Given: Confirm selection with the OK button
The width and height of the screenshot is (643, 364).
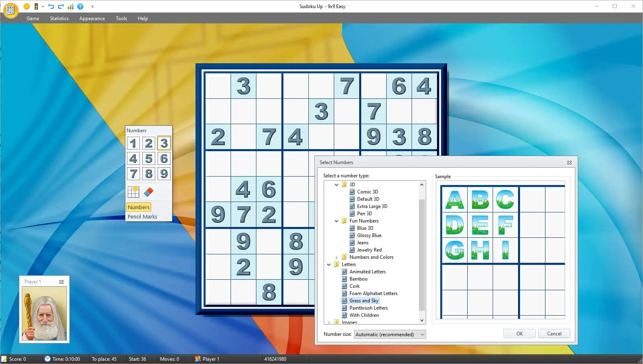Looking at the screenshot, I should pos(520,334).
